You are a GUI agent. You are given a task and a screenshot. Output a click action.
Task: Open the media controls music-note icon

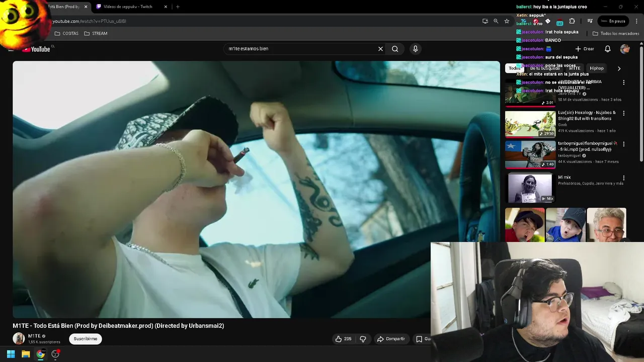pyautogui.click(x=590, y=21)
